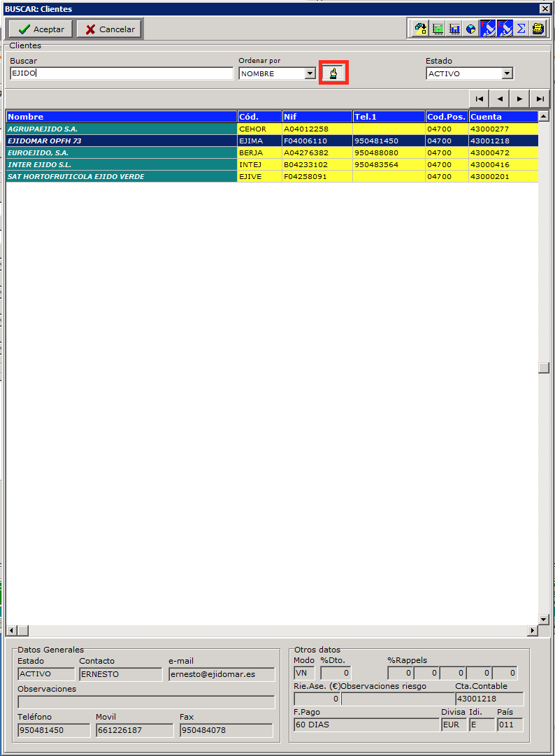Click the yellow cash register icon
This screenshot has width=555, height=756.
pos(538,29)
